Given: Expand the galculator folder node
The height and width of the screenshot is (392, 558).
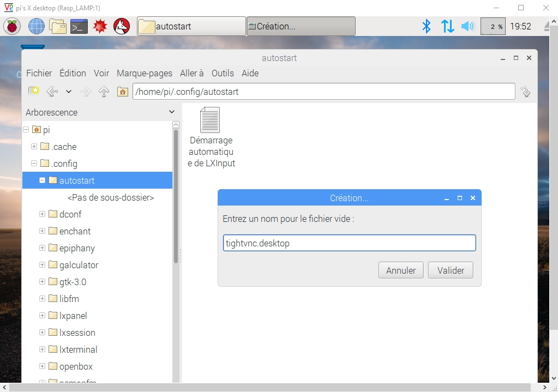Looking at the screenshot, I should point(42,264).
